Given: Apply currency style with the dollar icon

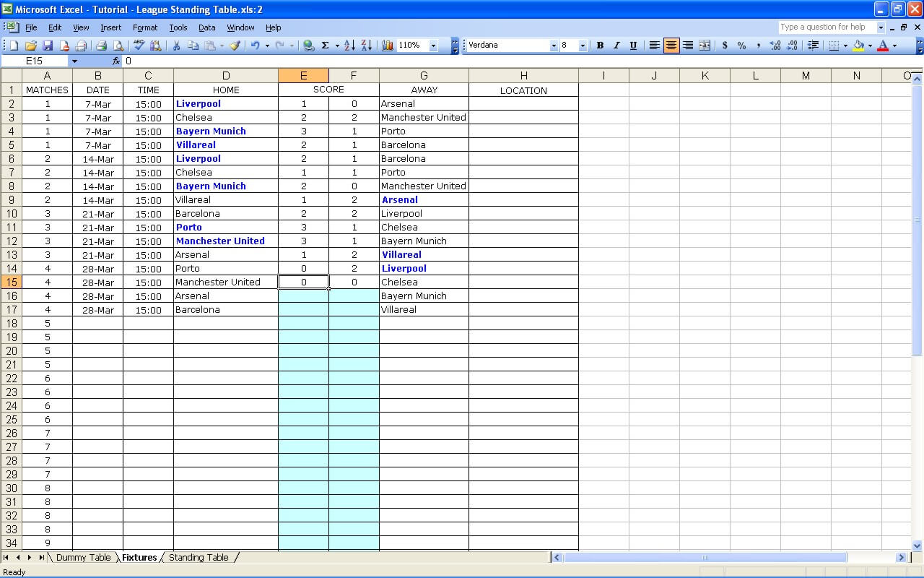Looking at the screenshot, I should click(725, 46).
